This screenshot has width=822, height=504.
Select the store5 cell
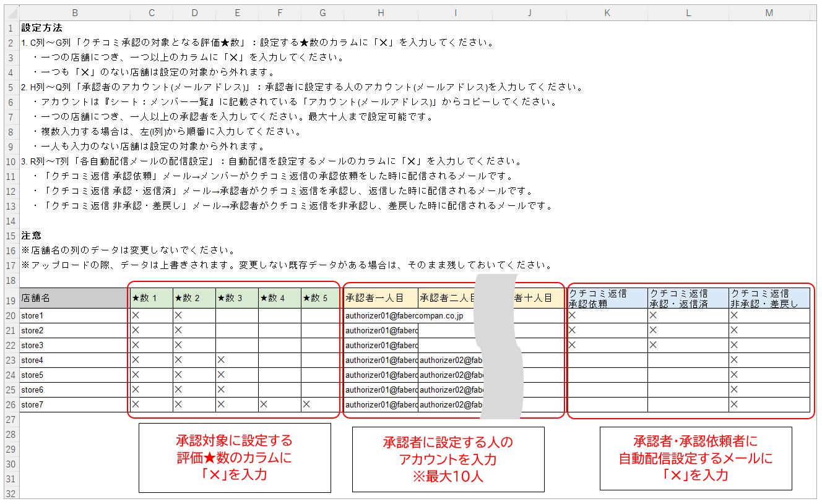coord(75,375)
